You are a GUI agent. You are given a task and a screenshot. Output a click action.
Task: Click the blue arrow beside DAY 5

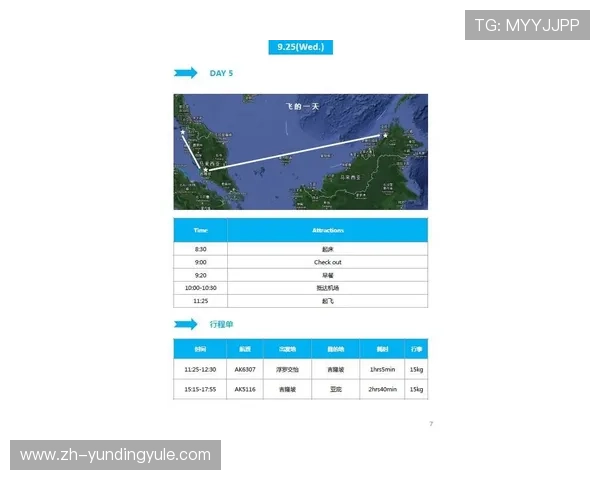185,73
